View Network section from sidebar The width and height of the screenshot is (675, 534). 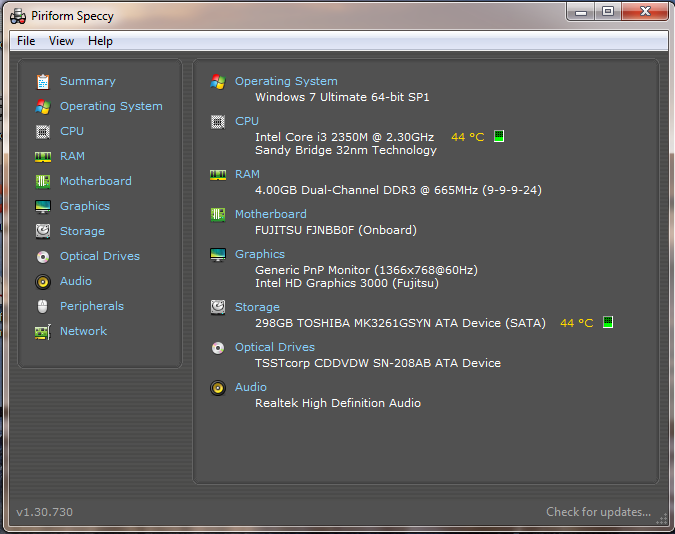coord(84,331)
